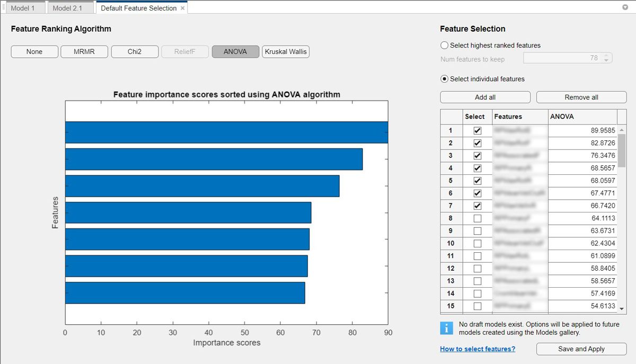Switch to the Model 1 tab
Viewport: 636px width, 364px height.
pos(24,8)
